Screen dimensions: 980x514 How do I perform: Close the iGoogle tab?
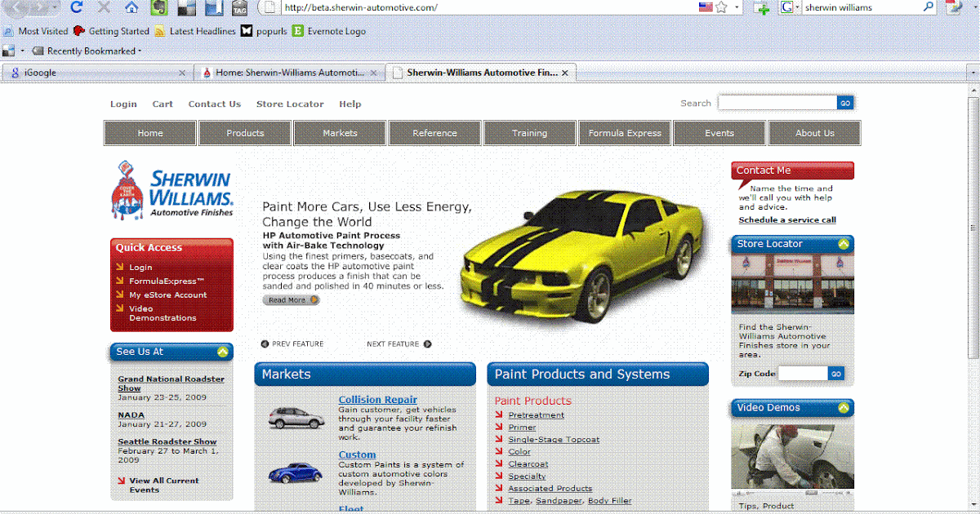(181, 73)
